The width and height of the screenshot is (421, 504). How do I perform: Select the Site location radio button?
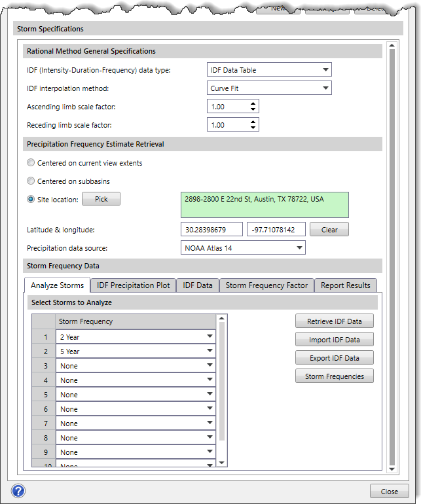click(31, 199)
